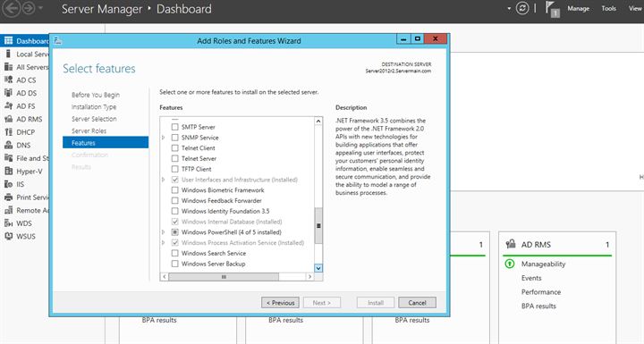Expand the Windows PowerShell node

point(164,232)
